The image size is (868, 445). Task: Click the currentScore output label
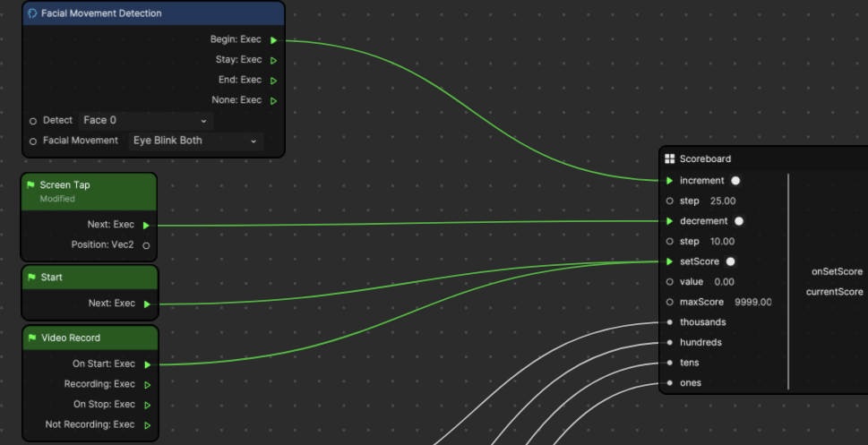coord(834,292)
